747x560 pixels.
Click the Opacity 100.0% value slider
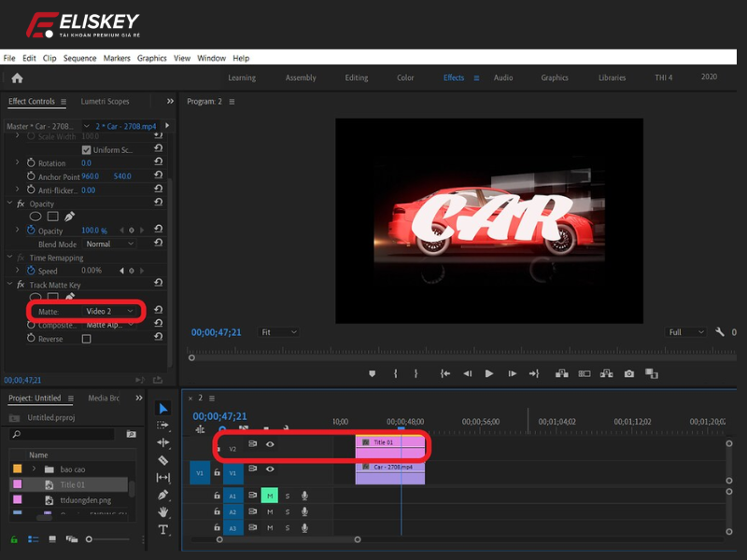tap(93, 231)
